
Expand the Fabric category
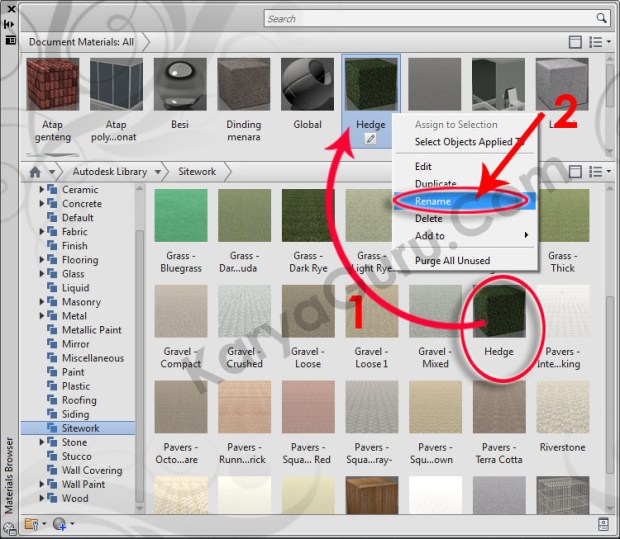pos(42,232)
